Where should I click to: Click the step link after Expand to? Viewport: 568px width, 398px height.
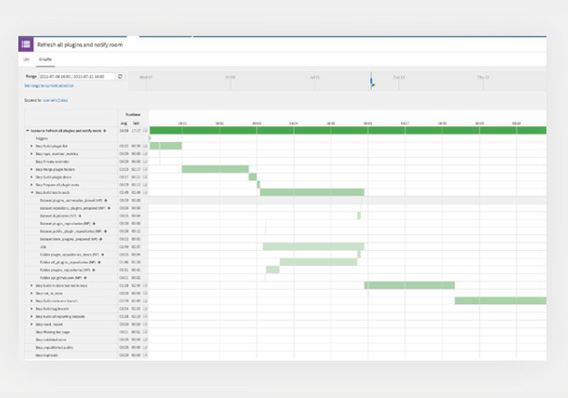click(x=64, y=100)
